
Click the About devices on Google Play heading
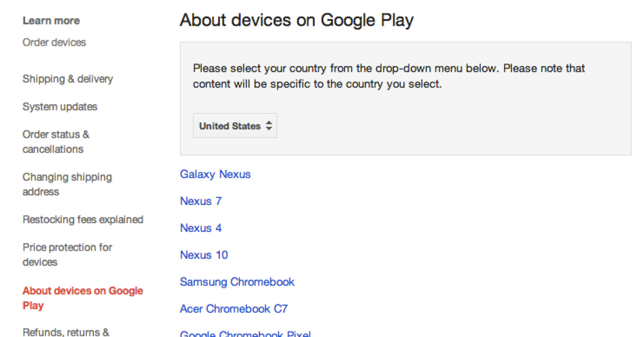(297, 20)
